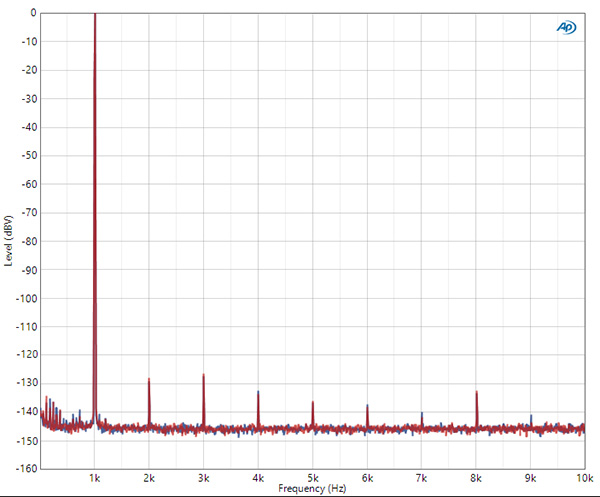Click the 9k frequency axis label

tap(531, 478)
